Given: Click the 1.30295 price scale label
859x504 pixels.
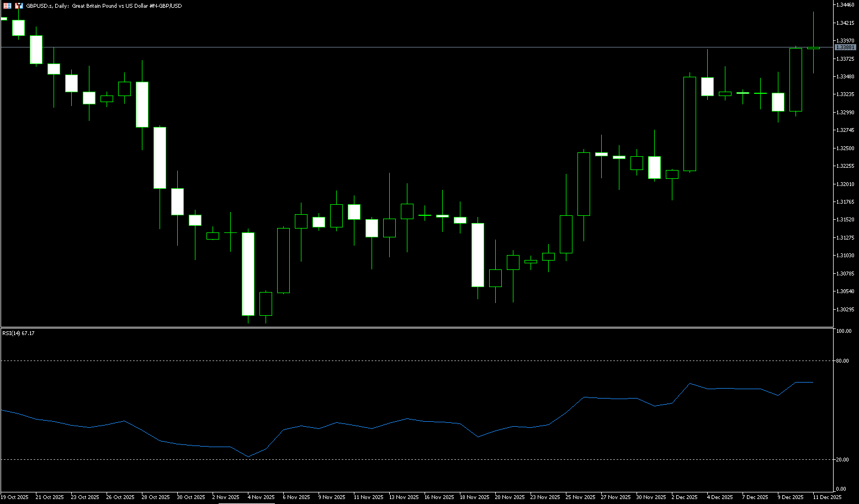Looking at the screenshot, I should (845, 309).
